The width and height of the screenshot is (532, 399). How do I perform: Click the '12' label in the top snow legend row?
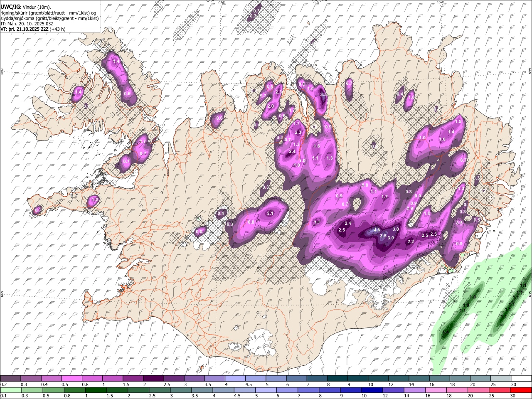coord(391,384)
